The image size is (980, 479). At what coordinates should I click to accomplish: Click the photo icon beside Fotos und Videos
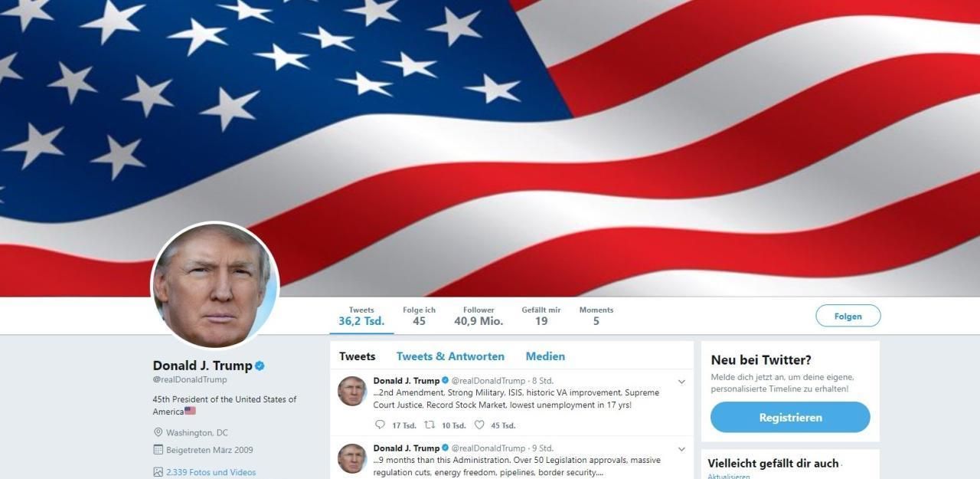point(158,472)
